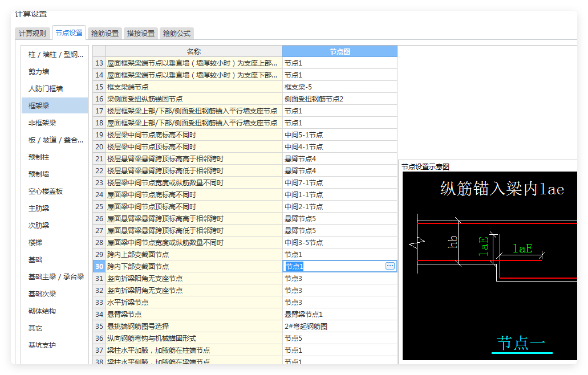The image size is (588, 375).
Task: Choose 基坑支护 in the sidebar
Action: tap(55, 345)
